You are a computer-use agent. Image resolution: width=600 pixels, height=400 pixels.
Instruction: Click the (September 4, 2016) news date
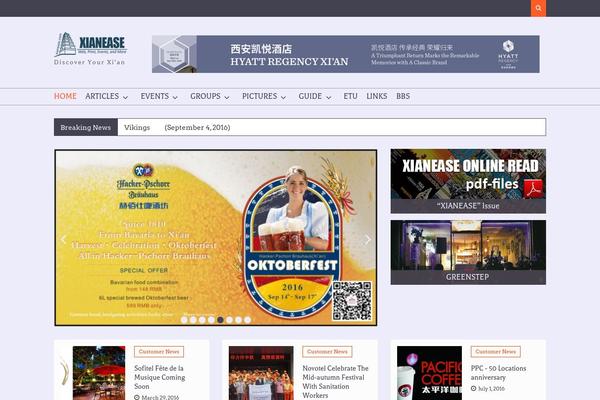pyautogui.click(x=197, y=127)
